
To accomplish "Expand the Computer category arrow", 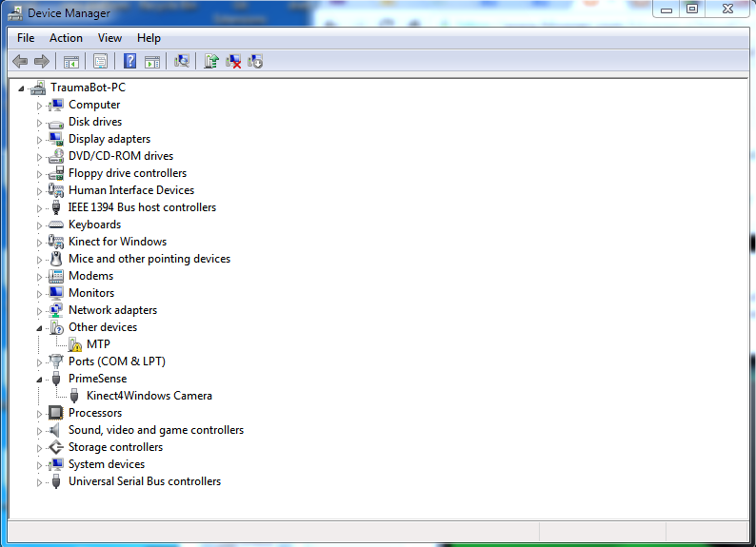I will pos(40,106).
